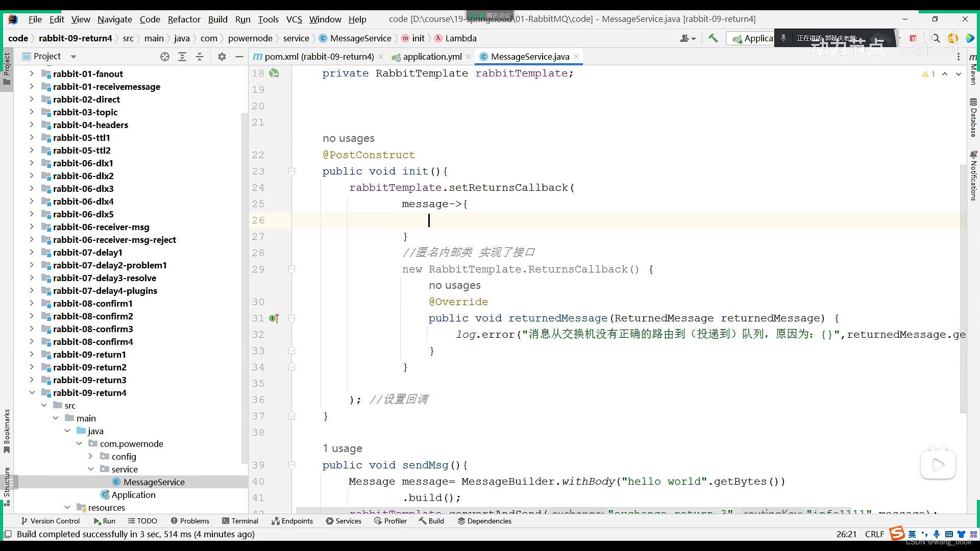The image size is (980, 551).
Task: Switch to the application.yml tab
Action: [x=432, y=57]
